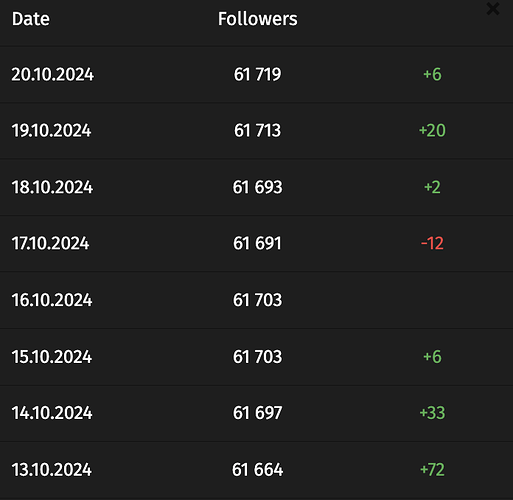Click the red -12 change value
This screenshot has height=500, width=513.
tap(432, 243)
